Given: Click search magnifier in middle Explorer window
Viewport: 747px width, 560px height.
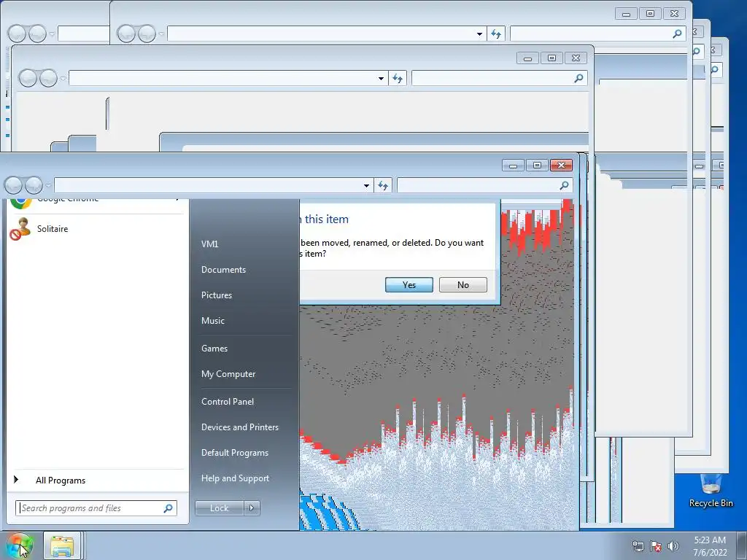Looking at the screenshot, I should [x=578, y=78].
